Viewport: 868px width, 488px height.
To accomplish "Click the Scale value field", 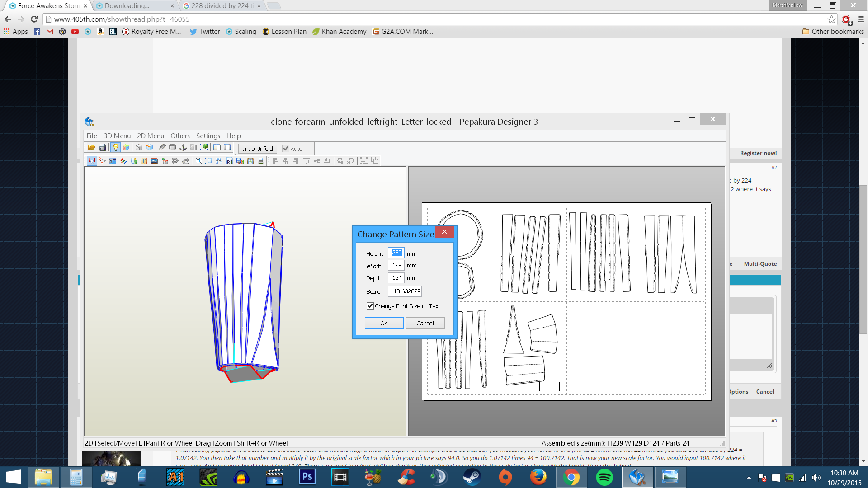I will pyautogui.click(x=405, y=291).
